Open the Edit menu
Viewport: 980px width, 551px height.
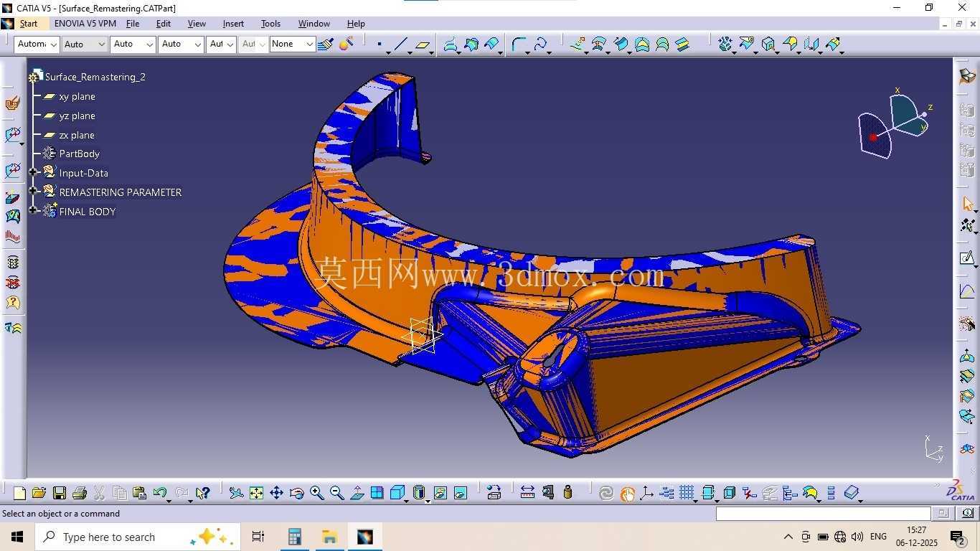[164, 24]
